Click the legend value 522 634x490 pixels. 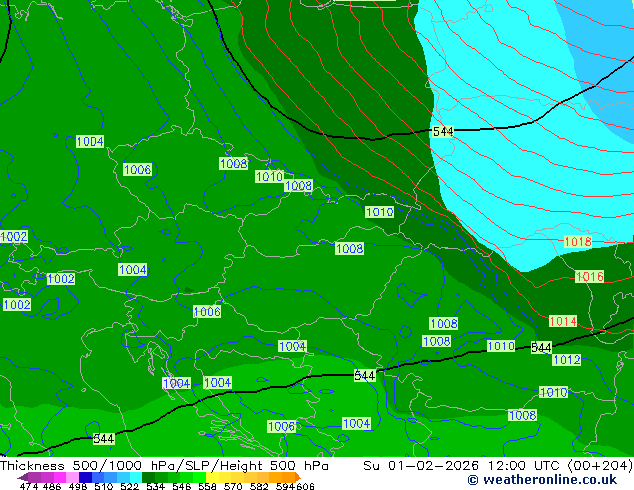129,486
